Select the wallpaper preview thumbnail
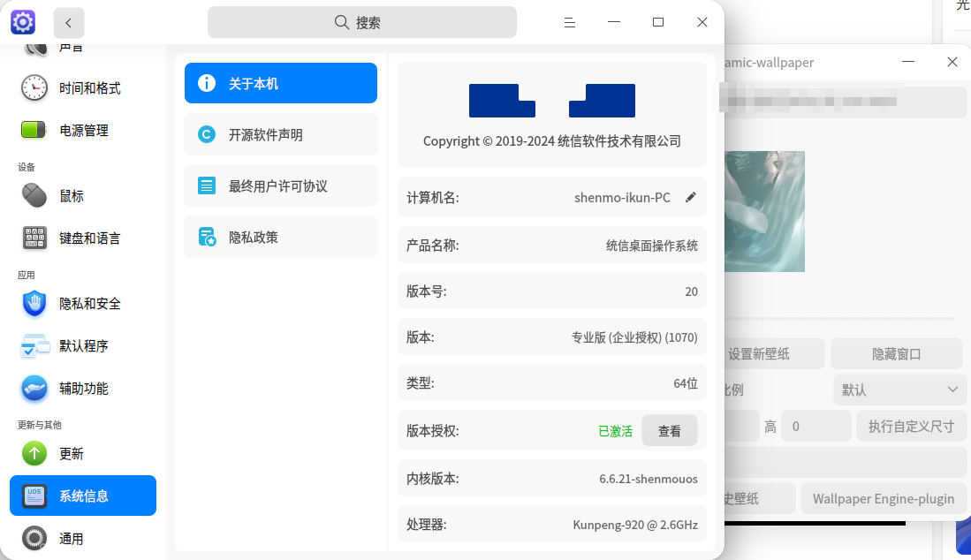 click(765, 212)
